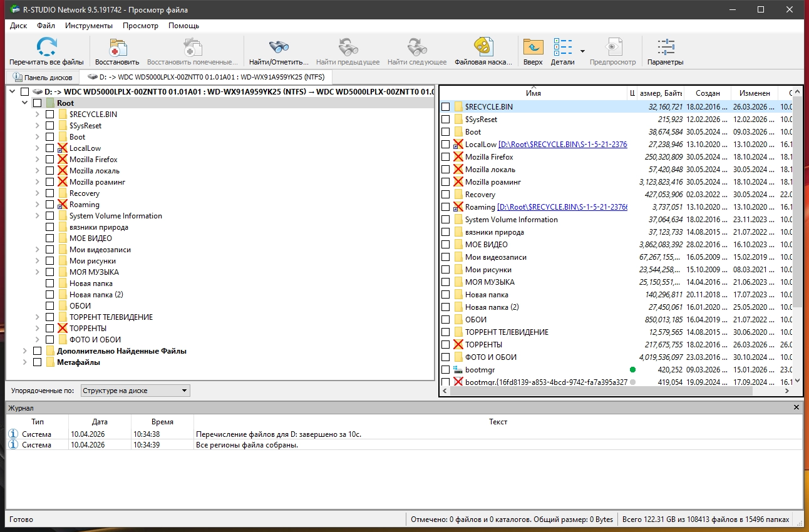This screenshot has height=532, width=809.
Task: Switch to the Панель дисков tab
Action: [x=43, y=78]
